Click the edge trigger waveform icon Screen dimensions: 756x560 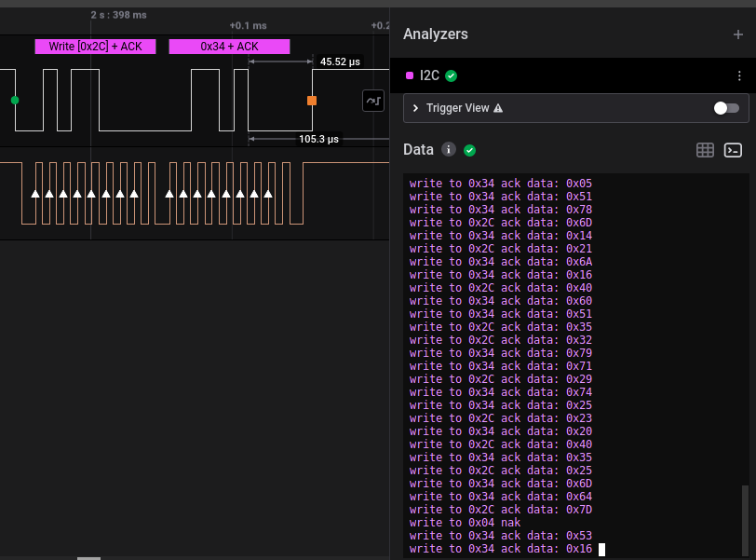[x=373, y=101]
